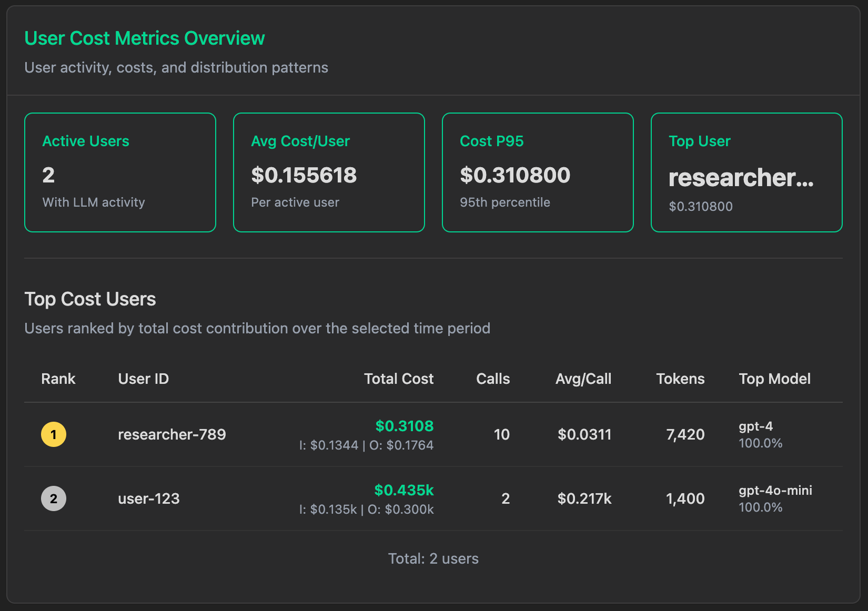Click the Per active user caption
The width and height of the screenshot is (868, 611).
[x=295, y=202]
